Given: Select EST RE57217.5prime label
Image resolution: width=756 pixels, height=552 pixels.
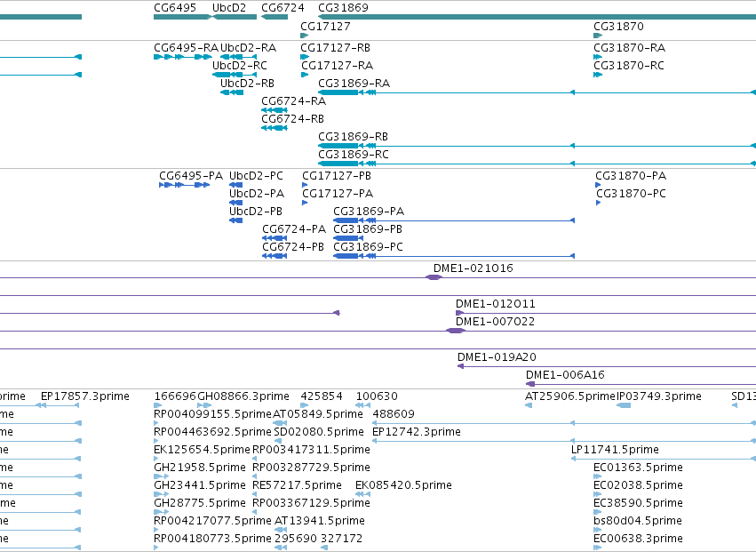Looking at the screenshot, I should 297,486.
